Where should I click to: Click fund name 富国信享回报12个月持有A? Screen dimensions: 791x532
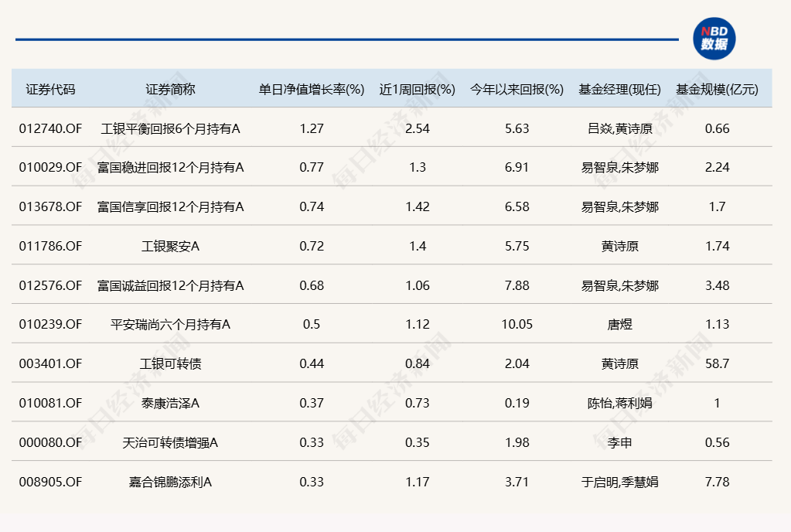[x=171, y=206]
